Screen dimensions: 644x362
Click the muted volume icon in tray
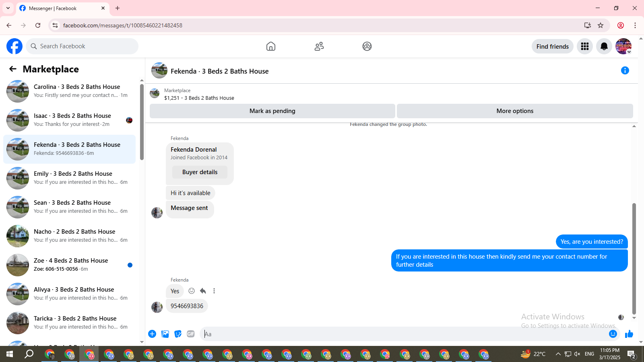577,354
